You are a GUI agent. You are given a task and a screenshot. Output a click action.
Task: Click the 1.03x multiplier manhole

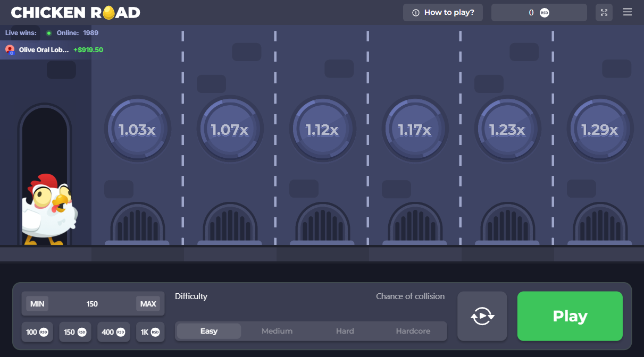pos(137,129)
